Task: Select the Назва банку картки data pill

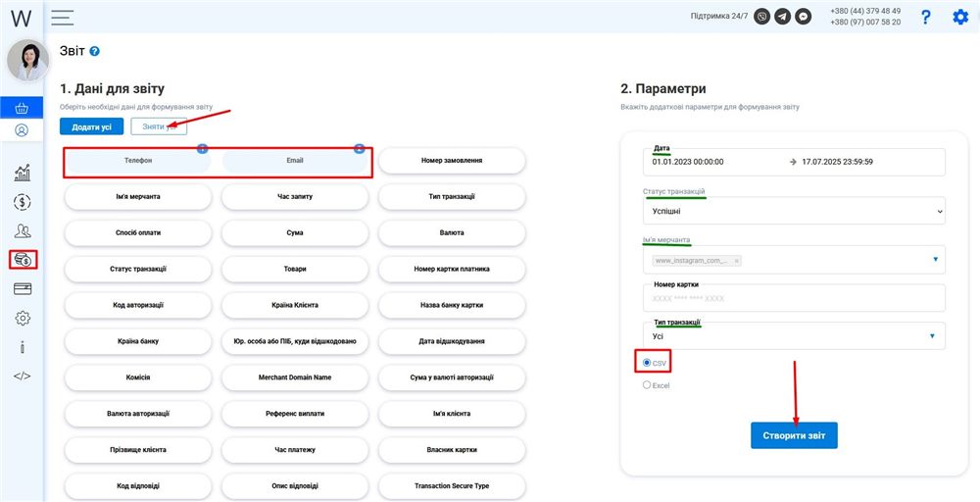Action: pos(452,305)
